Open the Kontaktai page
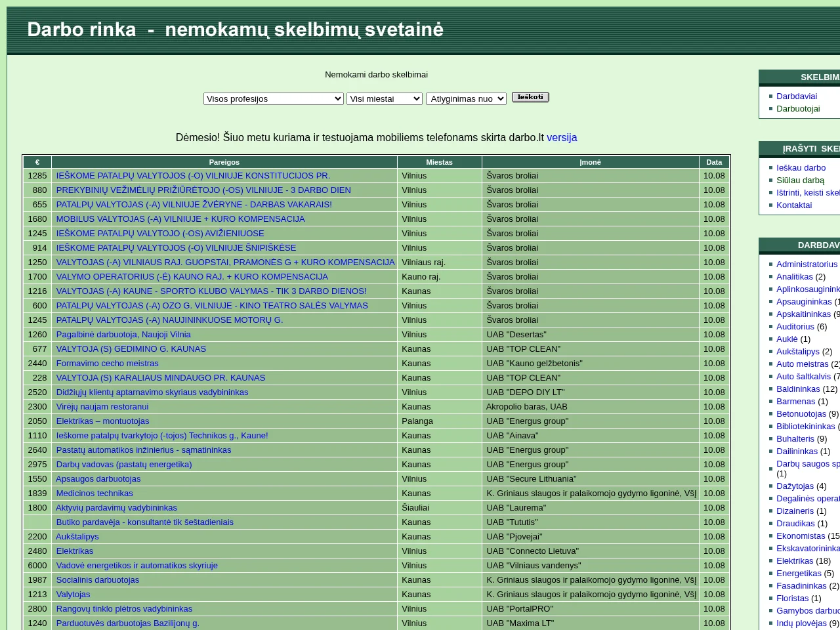 [x=794, y=205]
